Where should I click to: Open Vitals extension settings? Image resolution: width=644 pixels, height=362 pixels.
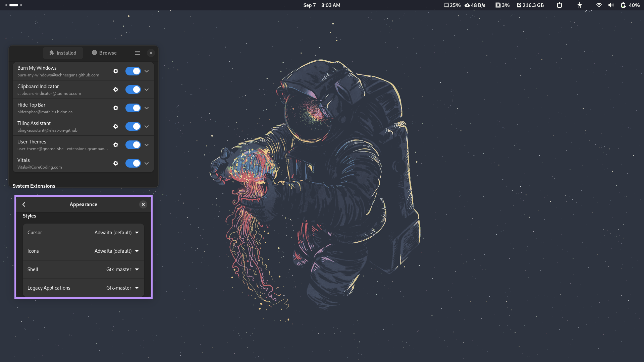pos(115,163)
